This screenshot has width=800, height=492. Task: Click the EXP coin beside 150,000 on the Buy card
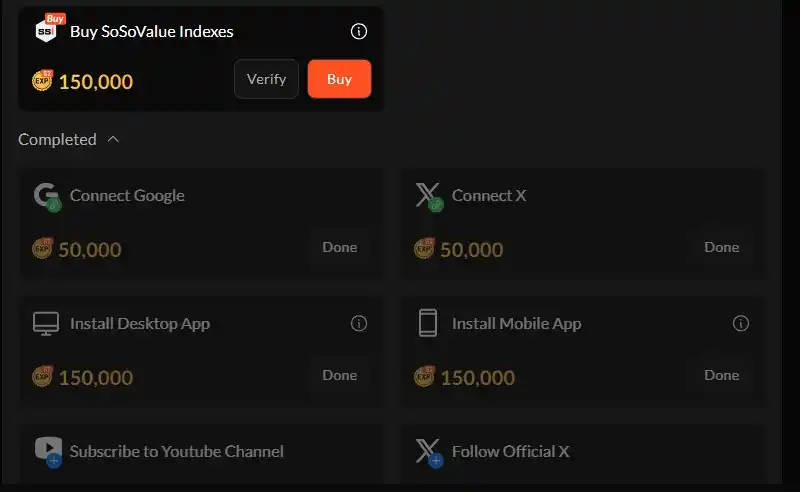[x=42, y=81]
